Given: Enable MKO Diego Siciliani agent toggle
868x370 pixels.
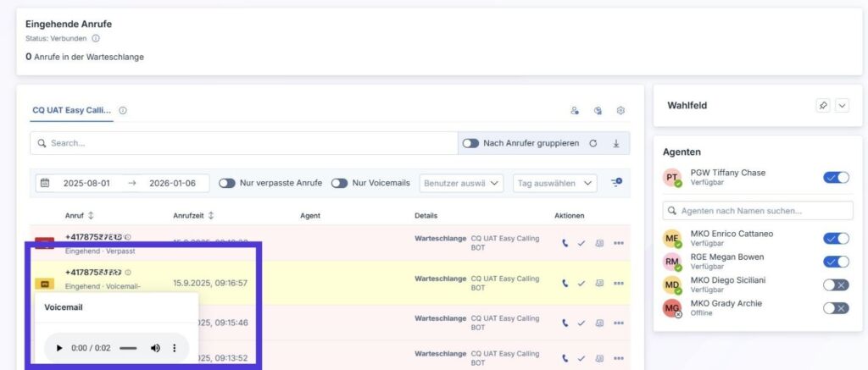Looking at the screenshot, I should (x=836, y=284).
